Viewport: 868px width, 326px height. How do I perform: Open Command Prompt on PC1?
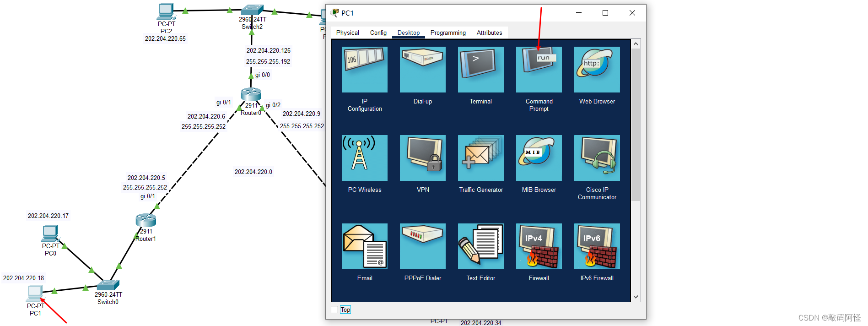tap(539, 70)
